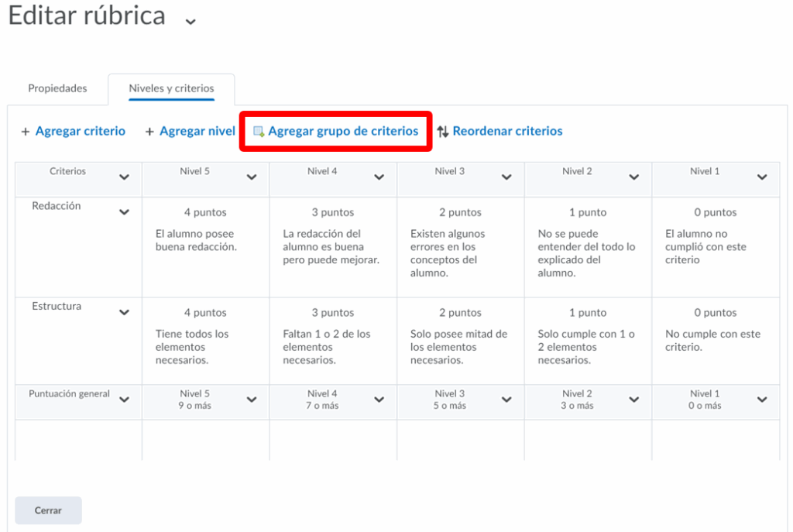
Task: Open the Puntuación general dropdown chevron
Action: click(124, 400)
